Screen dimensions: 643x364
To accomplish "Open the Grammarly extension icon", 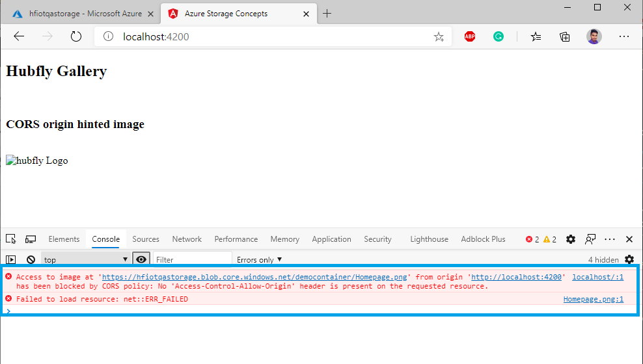I will click(x=499, y=37).
